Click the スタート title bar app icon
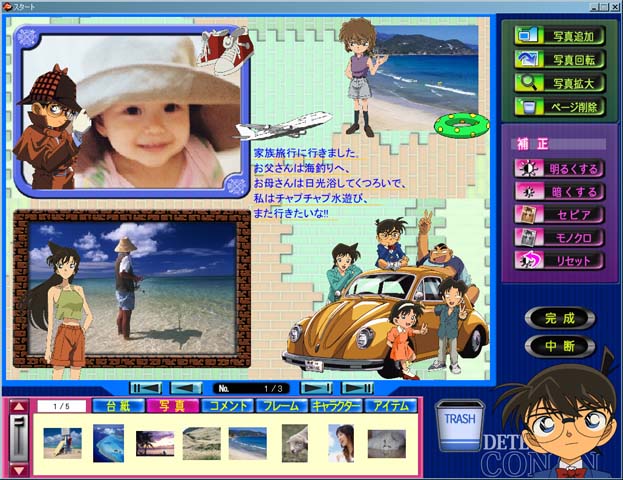 pos(7,6)
